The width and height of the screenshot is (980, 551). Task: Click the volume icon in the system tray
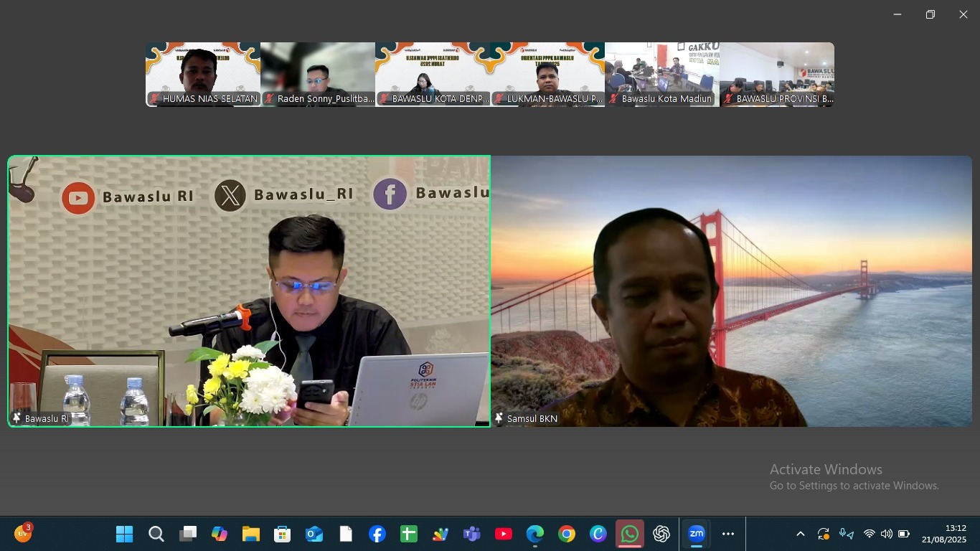887,534
